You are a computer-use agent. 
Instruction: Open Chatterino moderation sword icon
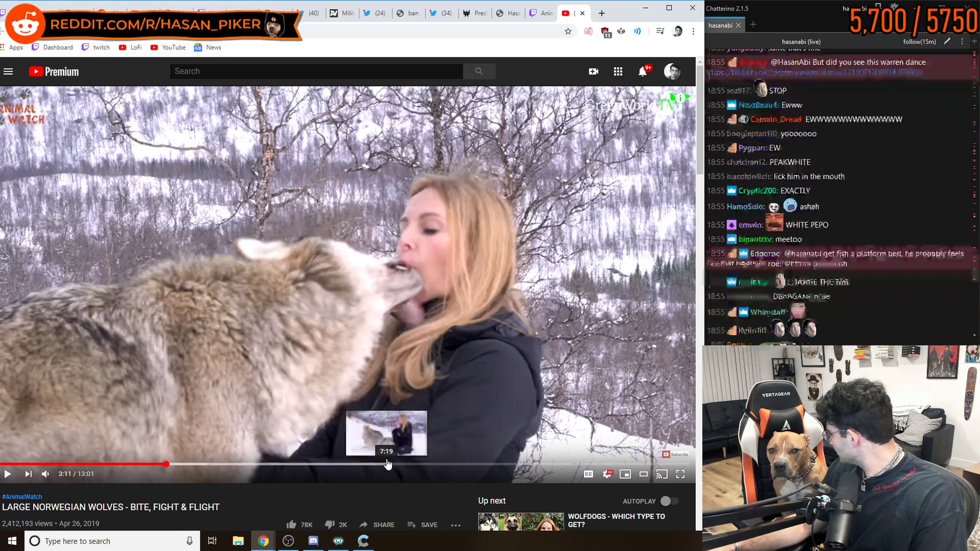948,42
